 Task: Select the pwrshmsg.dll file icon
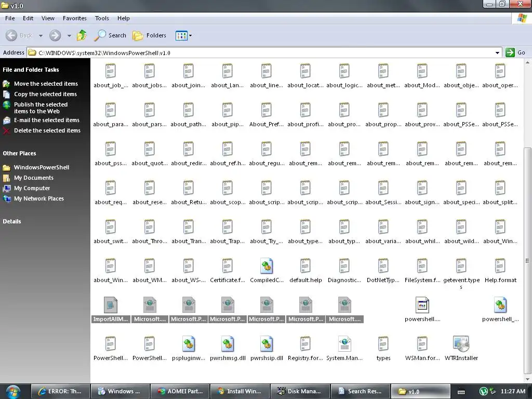228,344
